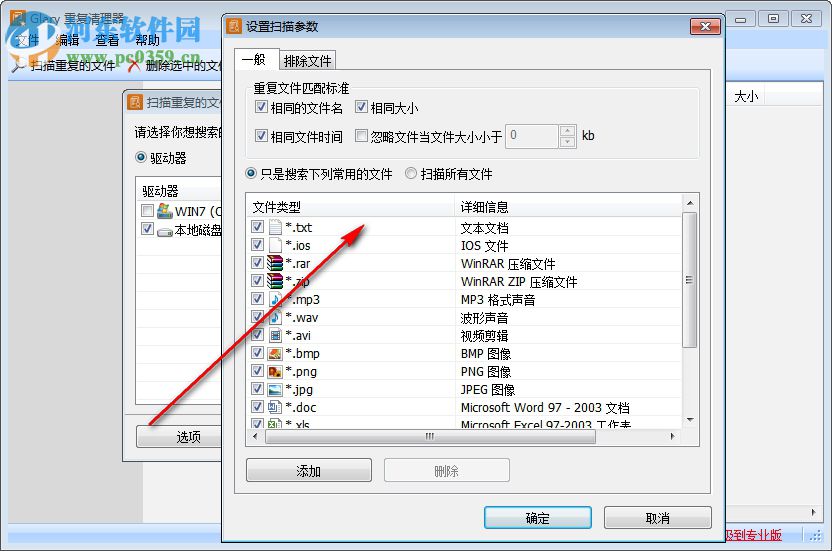Click the *.wav waveform audio icon
The width and height of the screenshot is (832, 551).
click(275, 317)
